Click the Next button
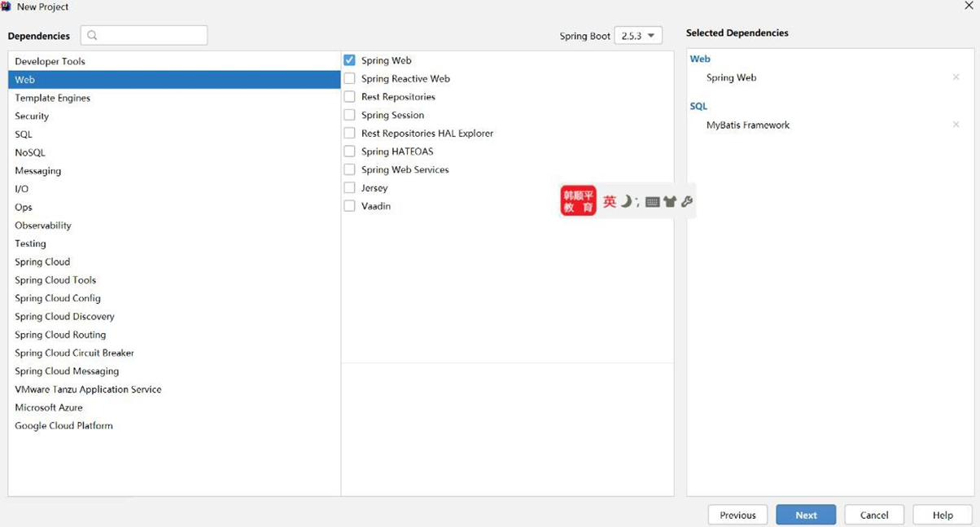 (806, 515)
